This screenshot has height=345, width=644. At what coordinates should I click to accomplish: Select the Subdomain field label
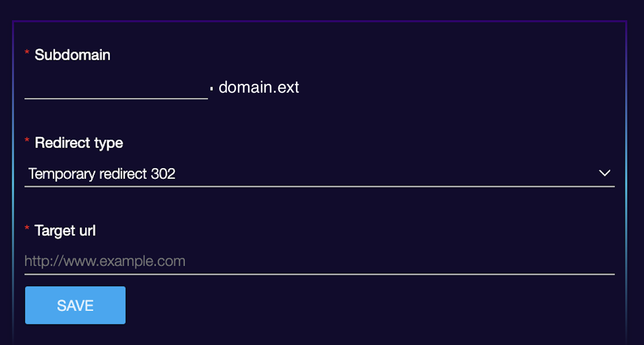pos(72,55)
